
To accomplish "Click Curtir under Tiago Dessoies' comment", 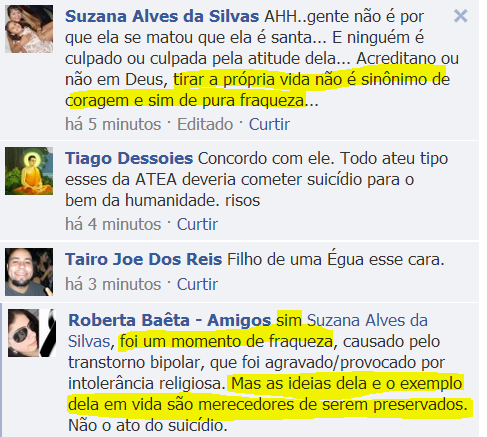I will tap(197, 224).
